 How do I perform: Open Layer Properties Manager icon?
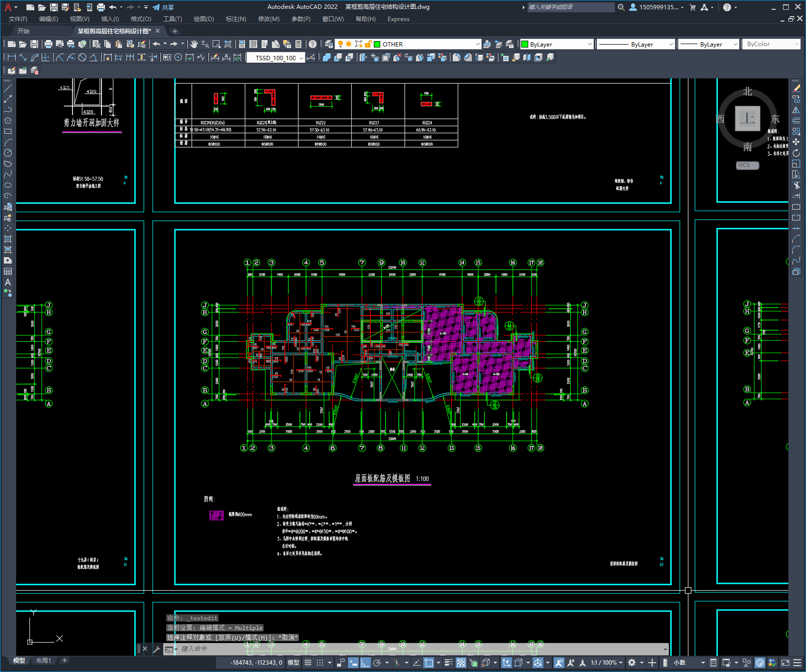coord(329,44)
